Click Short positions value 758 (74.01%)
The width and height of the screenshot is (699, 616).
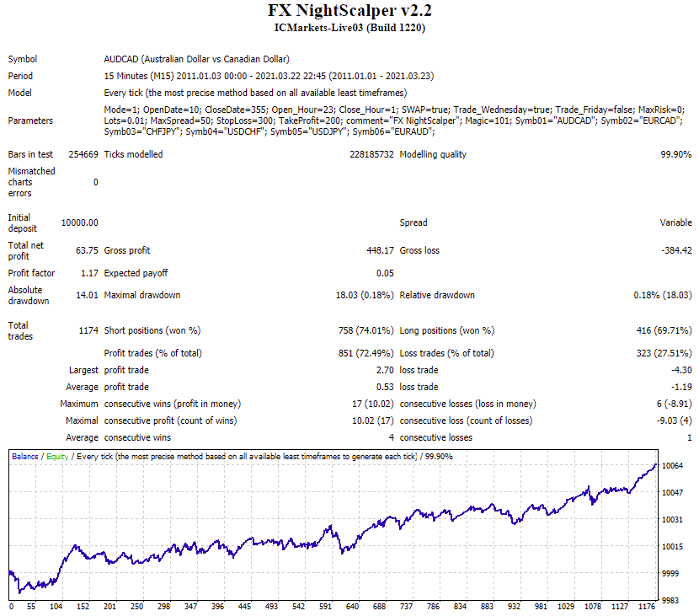[x=366, y=330]
